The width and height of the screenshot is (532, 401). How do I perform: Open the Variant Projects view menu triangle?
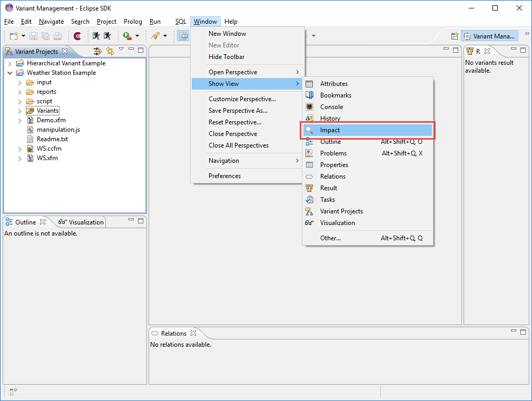click(x=121, y=49)
